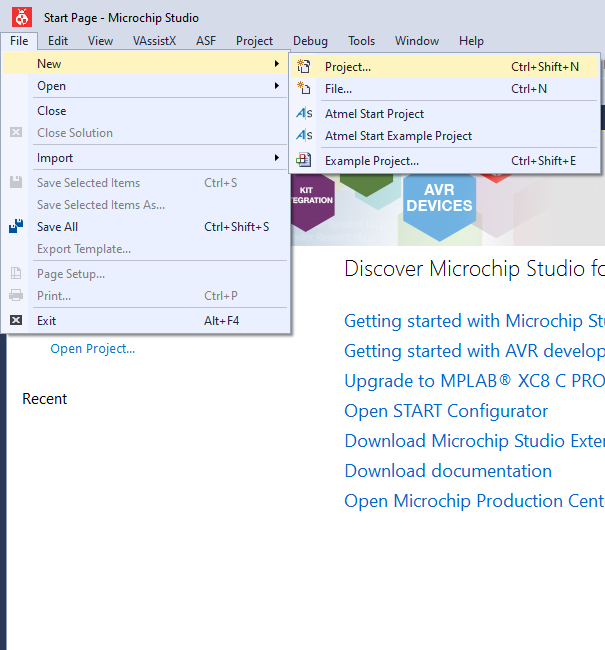
Task: Choose Close Solution menu entry
Action: [145, 132]
